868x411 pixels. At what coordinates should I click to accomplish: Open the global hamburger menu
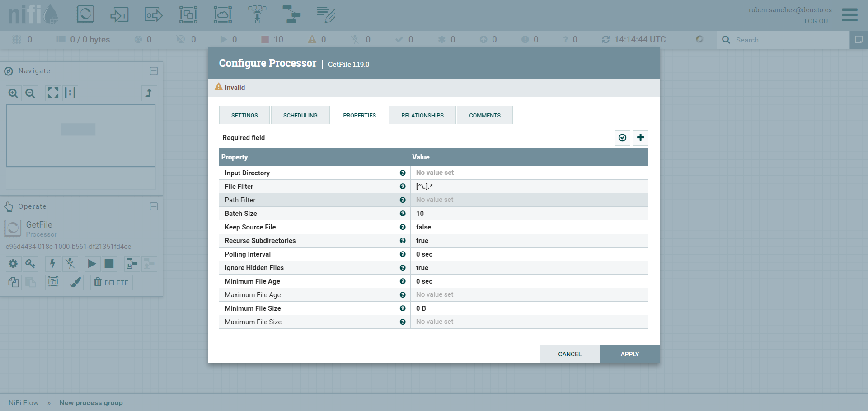point(850,14)
